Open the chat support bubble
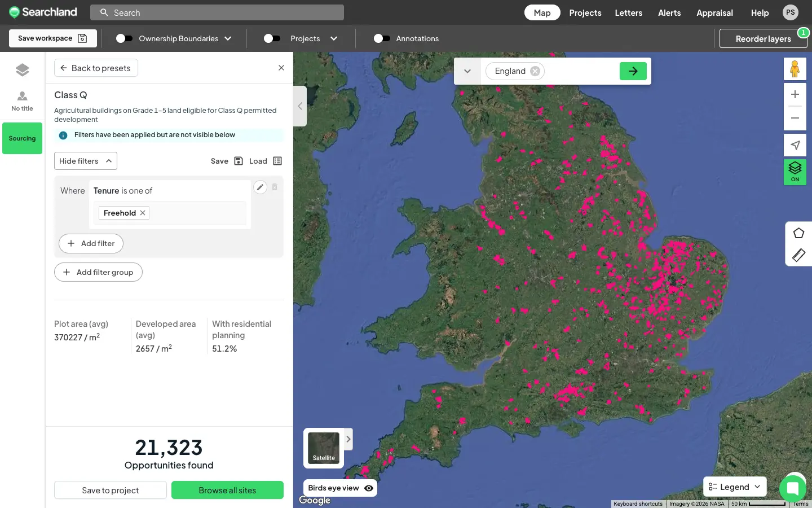This screenshot has width=812, height=508. point(793,488)
